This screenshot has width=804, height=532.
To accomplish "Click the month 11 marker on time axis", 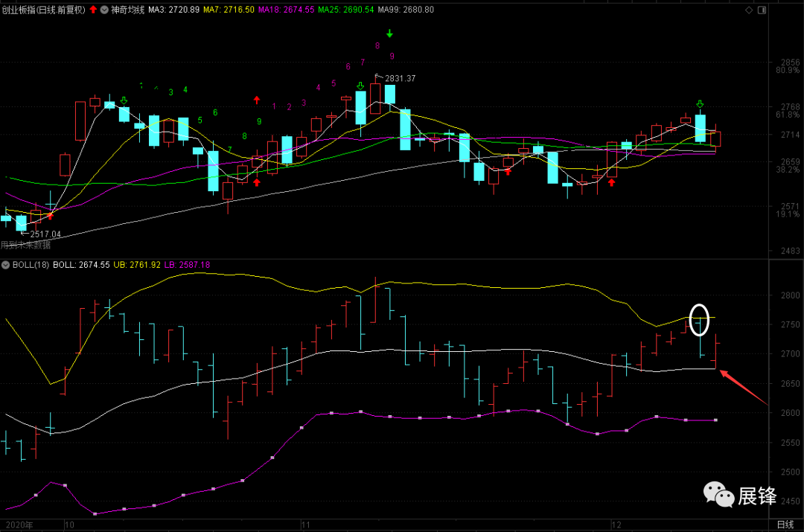I will pos(306,525).
